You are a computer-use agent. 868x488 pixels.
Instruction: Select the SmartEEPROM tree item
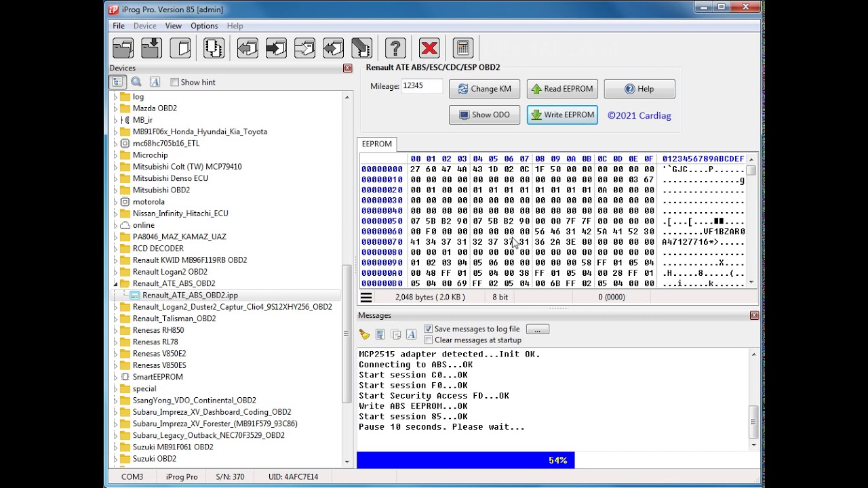[x=157, y=377]
